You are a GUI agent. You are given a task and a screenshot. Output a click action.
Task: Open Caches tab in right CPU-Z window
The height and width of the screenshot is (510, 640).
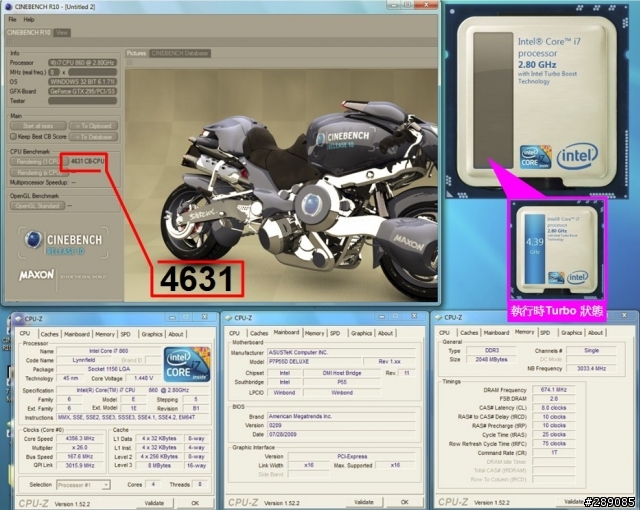click(469, 333)
